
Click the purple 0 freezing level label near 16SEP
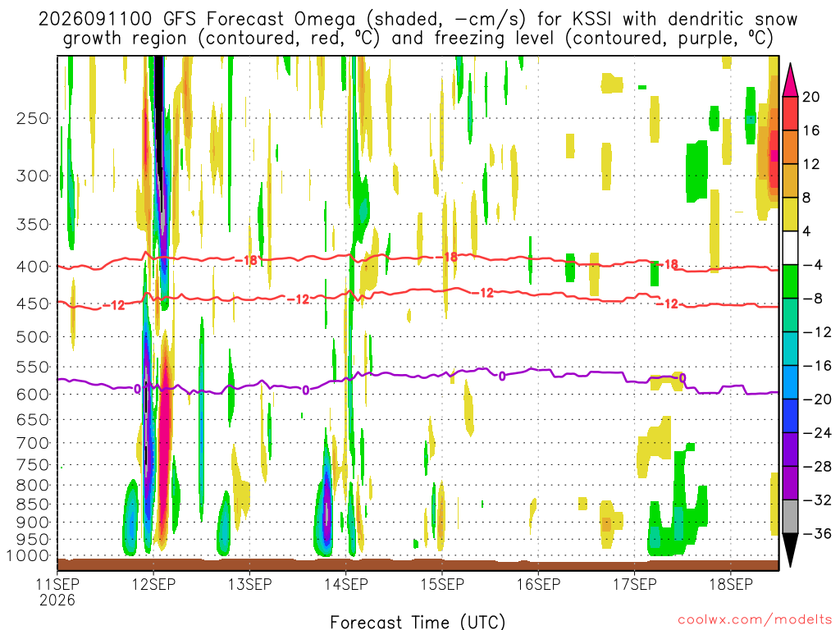502,376
